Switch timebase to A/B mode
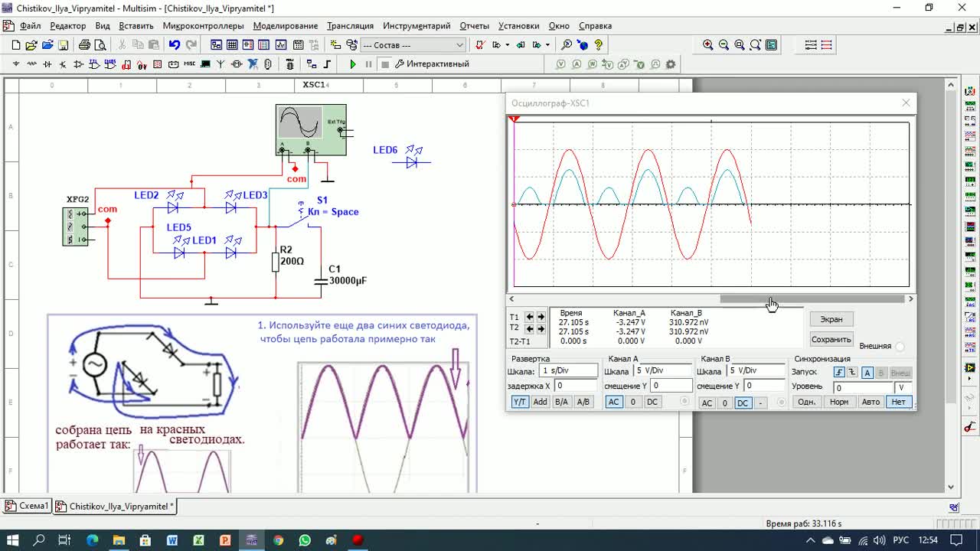The image size is (980, 551). 583,402
